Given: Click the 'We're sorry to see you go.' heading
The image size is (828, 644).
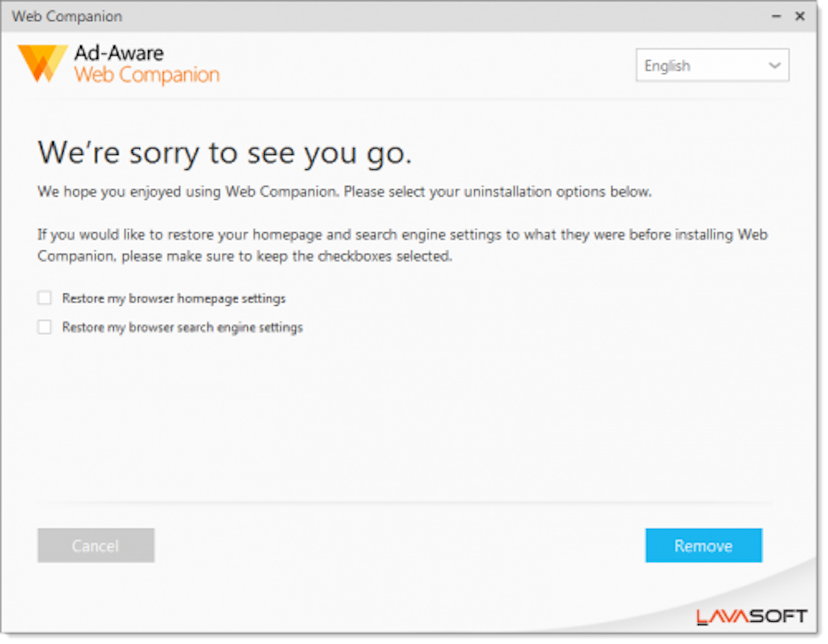Looking at the screenshot, I should coord(224,154).
